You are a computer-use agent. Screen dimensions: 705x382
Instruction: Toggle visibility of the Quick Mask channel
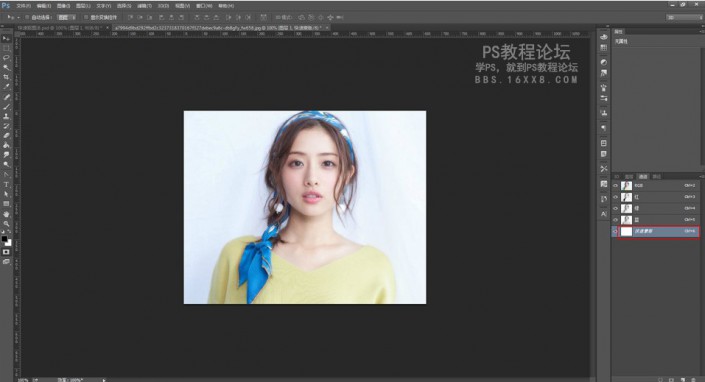[x=616, y=231]
